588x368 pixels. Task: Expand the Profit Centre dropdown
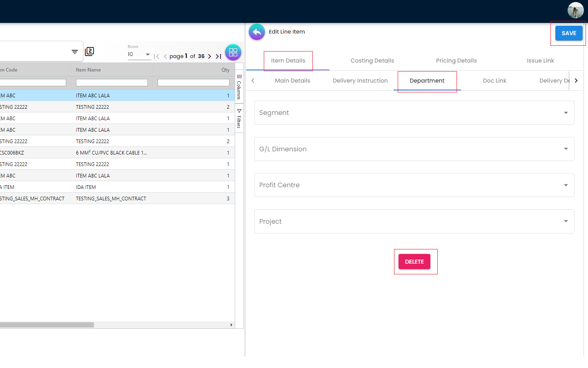pos(414,185)
